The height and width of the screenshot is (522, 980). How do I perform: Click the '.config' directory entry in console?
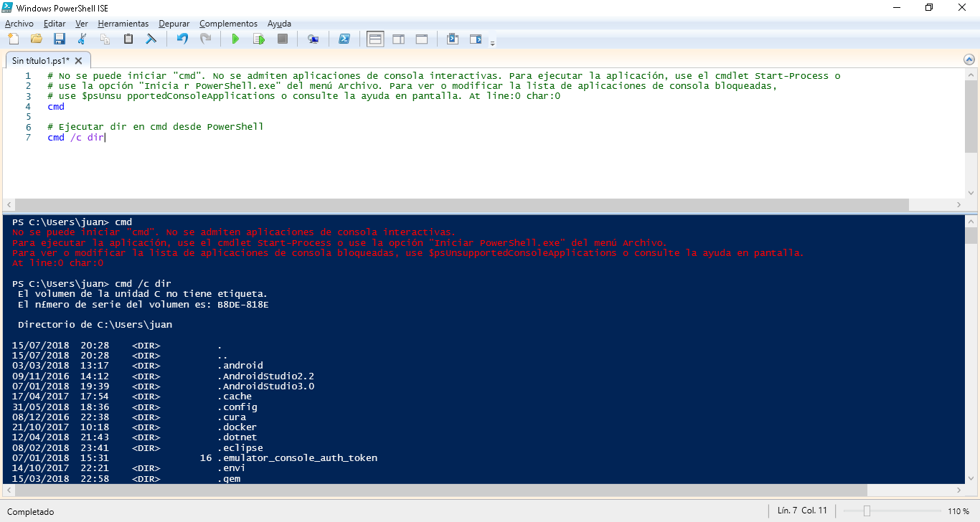coord(237,407)
